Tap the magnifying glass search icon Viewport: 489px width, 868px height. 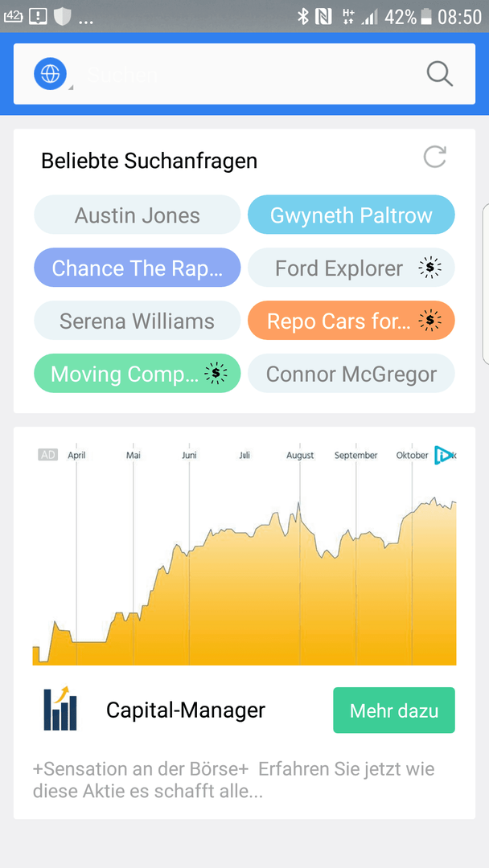[x=440, y=74]
